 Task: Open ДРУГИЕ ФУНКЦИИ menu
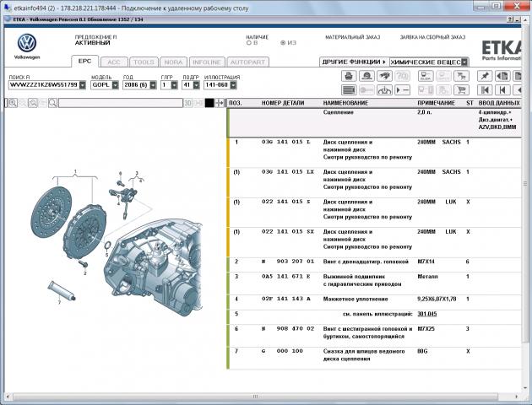354,62
